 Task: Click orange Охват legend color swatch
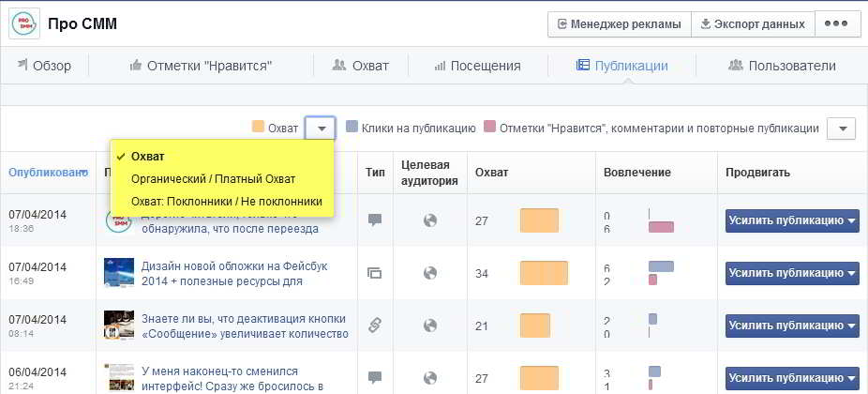[258, 128]
